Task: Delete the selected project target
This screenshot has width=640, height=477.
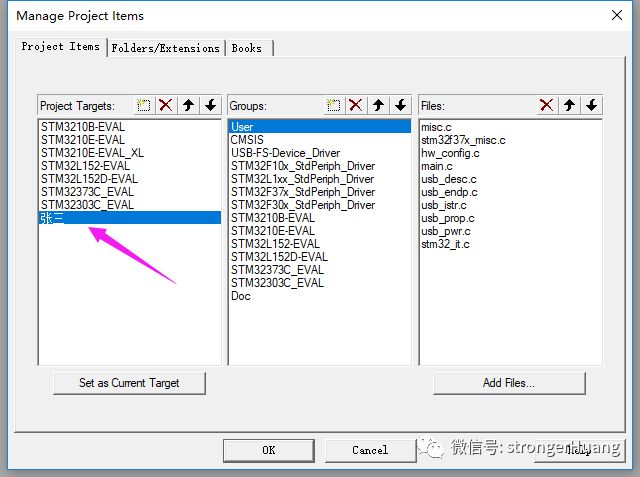Action: pos(165,105)
